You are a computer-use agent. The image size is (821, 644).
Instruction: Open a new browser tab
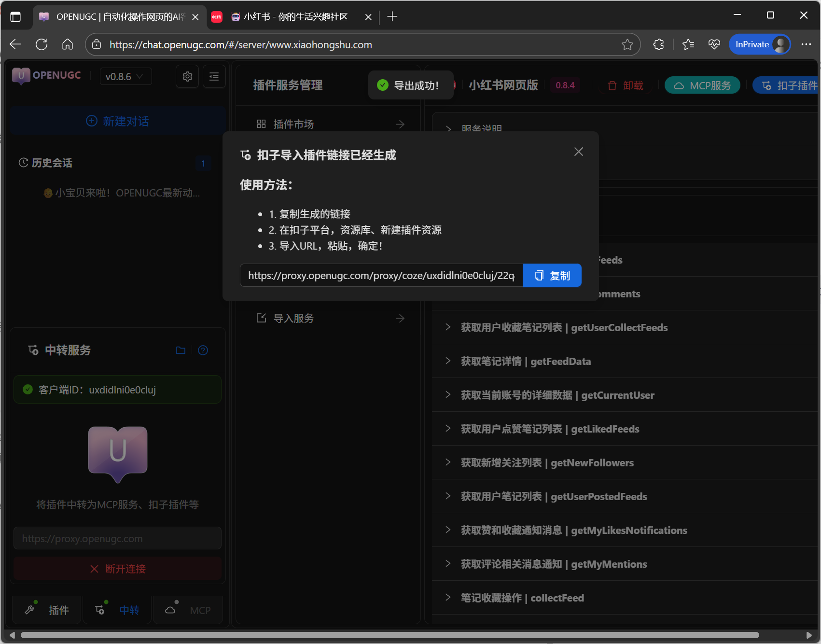click(x=392, y=17)
